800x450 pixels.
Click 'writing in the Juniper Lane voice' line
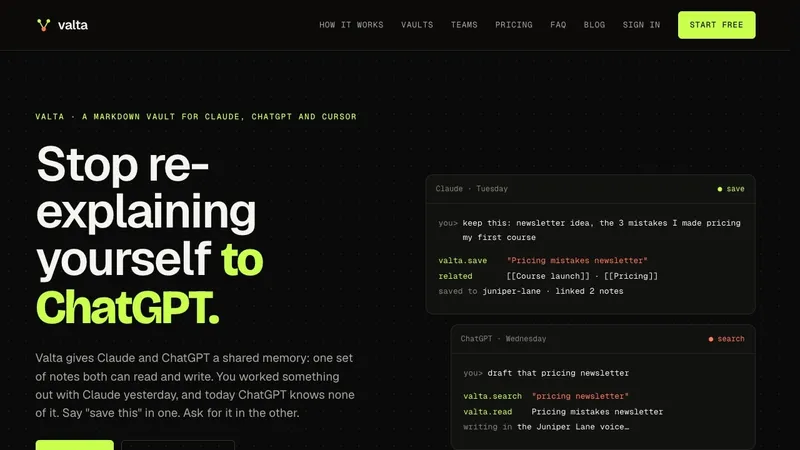(x=546, y=427)
